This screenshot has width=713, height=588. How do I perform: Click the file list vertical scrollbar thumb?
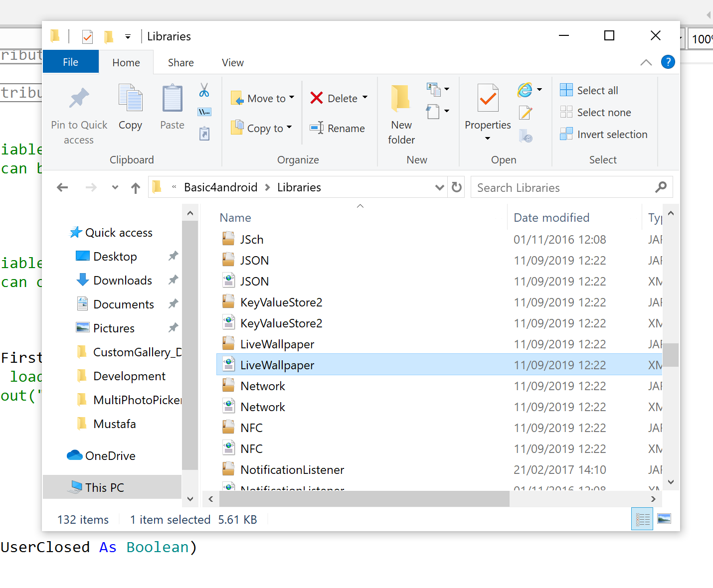pos(671,355)
